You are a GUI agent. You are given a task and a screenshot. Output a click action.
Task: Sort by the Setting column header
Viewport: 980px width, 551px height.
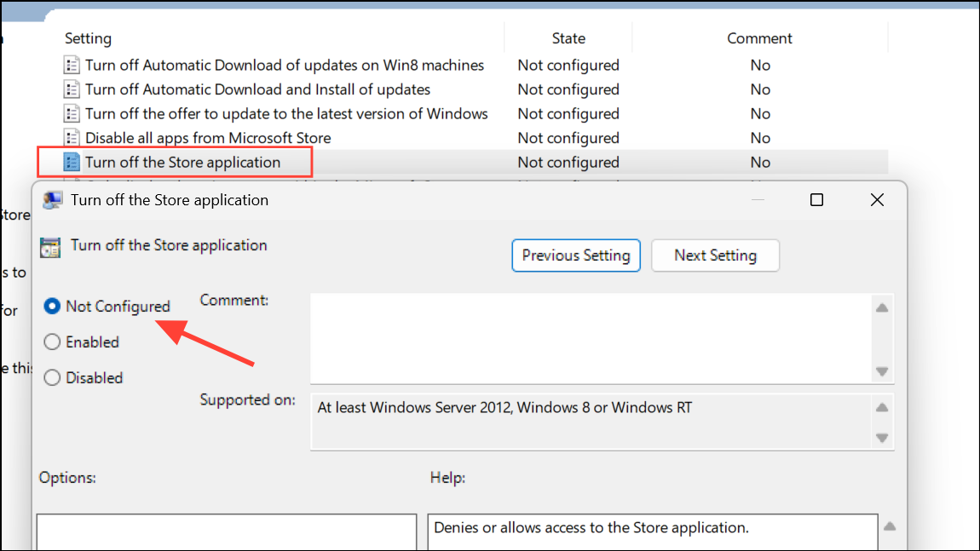pos(88,38)
